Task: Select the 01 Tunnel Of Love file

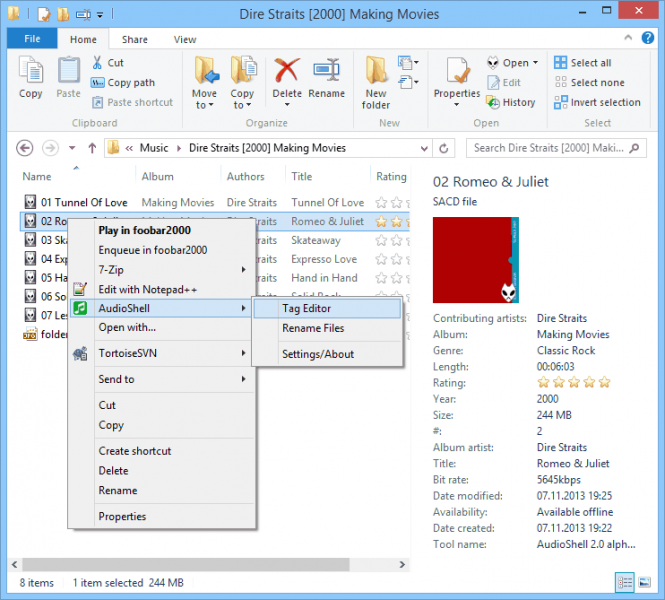Action: [84, 203]
